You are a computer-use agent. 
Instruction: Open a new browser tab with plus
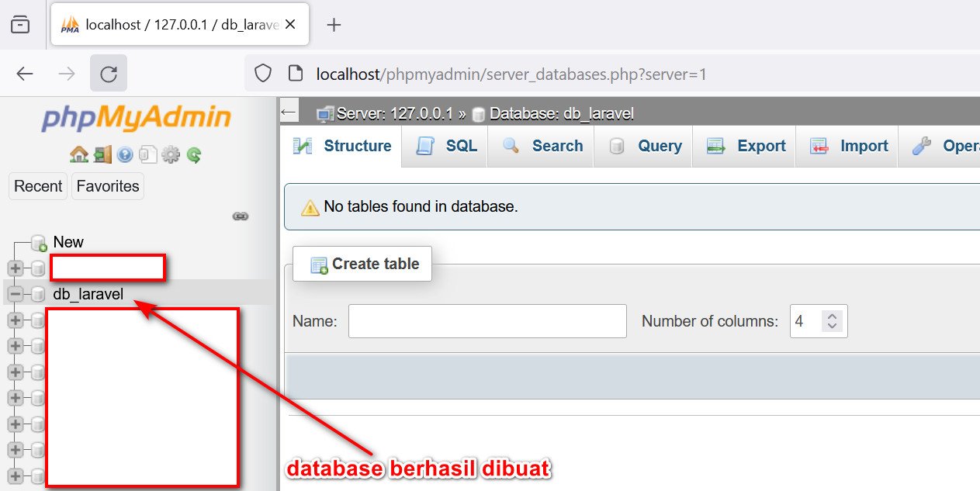click(x=334, y=25)
